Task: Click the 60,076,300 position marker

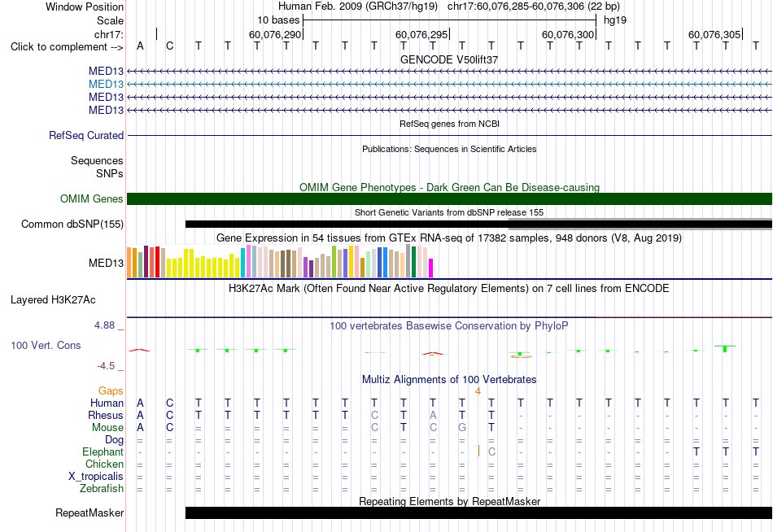Action: coord(567,34)
